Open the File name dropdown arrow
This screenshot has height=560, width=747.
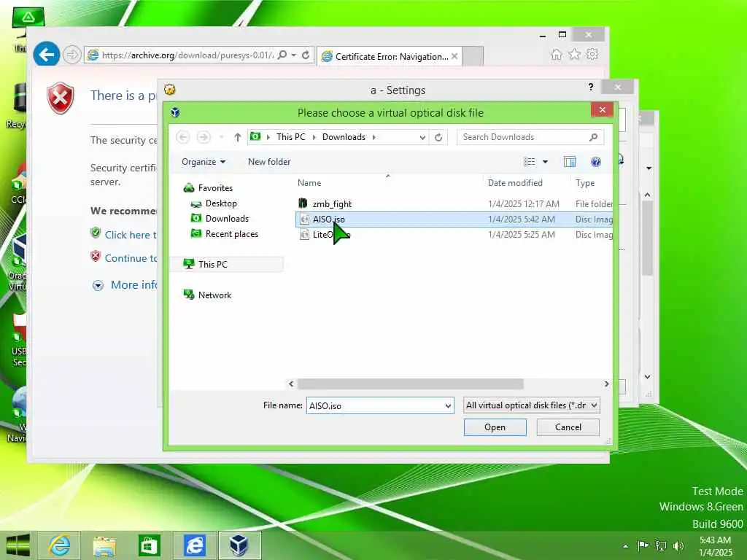click(448, 405)
